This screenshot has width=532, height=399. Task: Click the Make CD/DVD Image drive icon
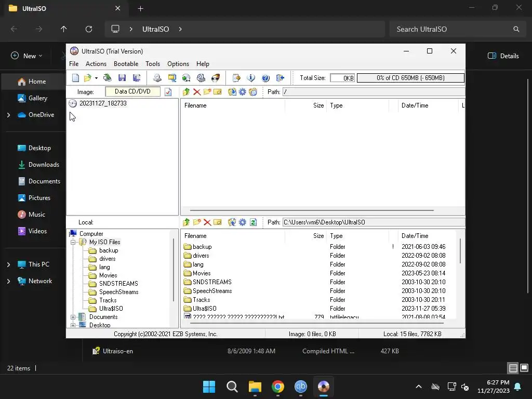[157, 78]
